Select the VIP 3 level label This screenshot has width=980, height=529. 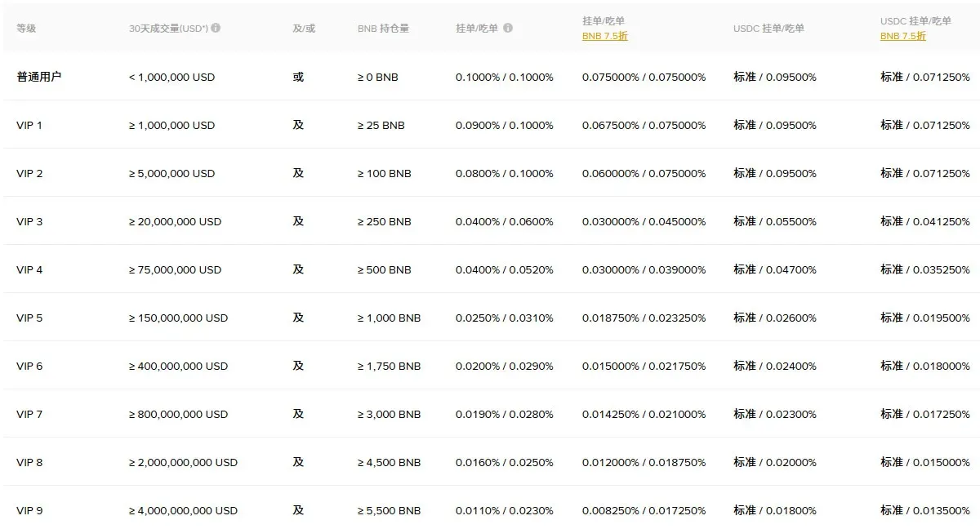[x=29, y=221]
